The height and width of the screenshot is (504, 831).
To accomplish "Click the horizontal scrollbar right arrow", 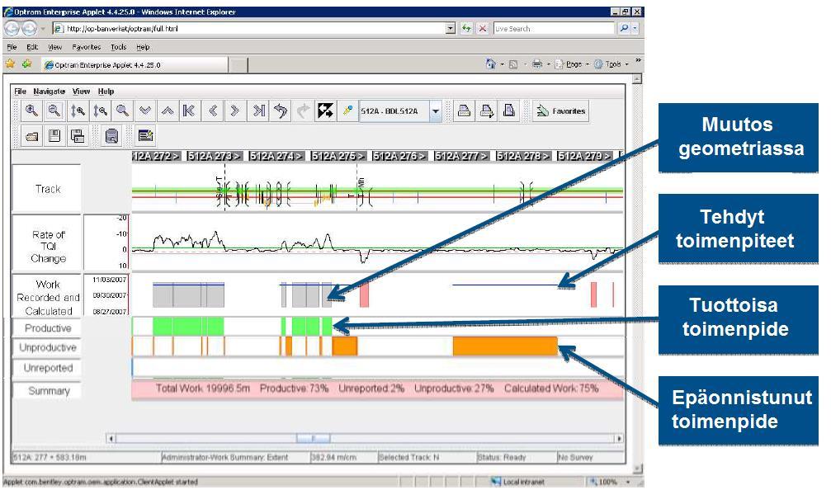I will (618, 438).
